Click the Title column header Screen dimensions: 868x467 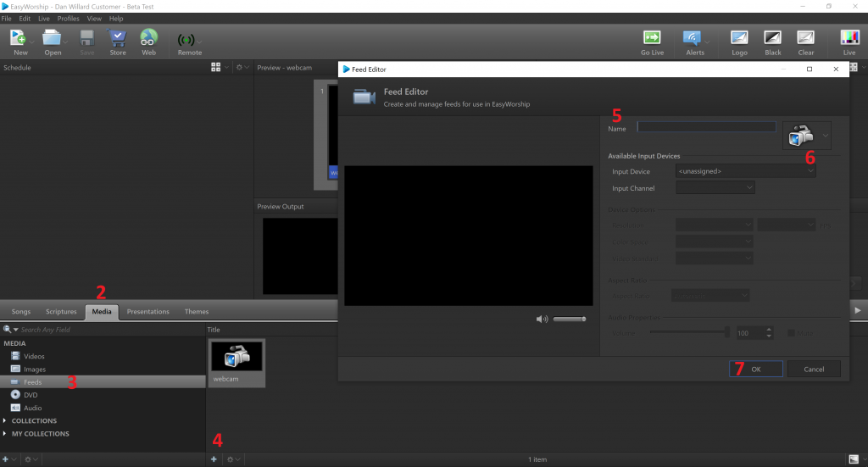pyautogui.click(x=214, y=329)
